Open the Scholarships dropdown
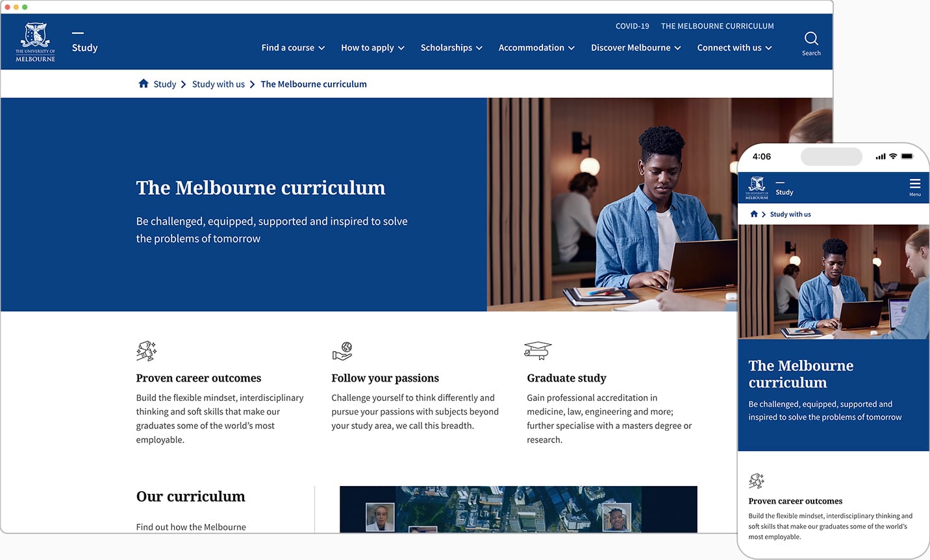 click(451, 48)
